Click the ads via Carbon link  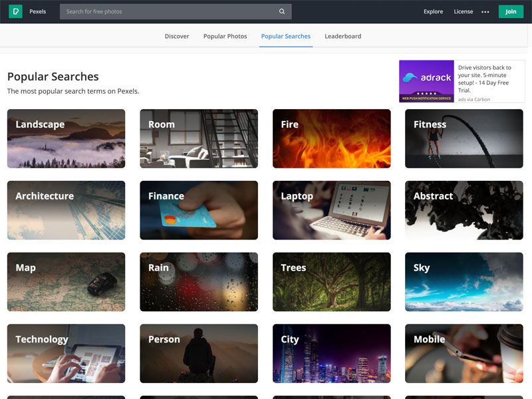(474, 100)
